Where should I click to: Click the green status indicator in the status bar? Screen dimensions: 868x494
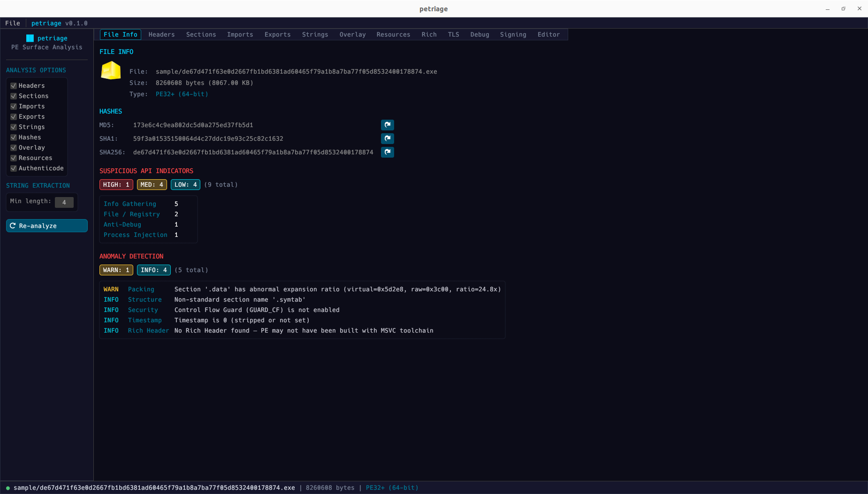[x=7, y=487]
